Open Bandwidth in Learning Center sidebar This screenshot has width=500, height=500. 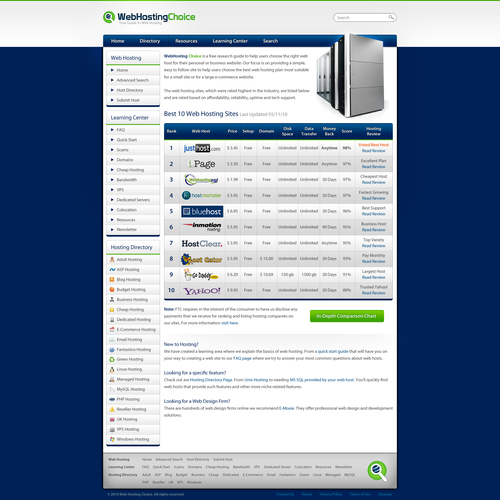pos(127,180)
